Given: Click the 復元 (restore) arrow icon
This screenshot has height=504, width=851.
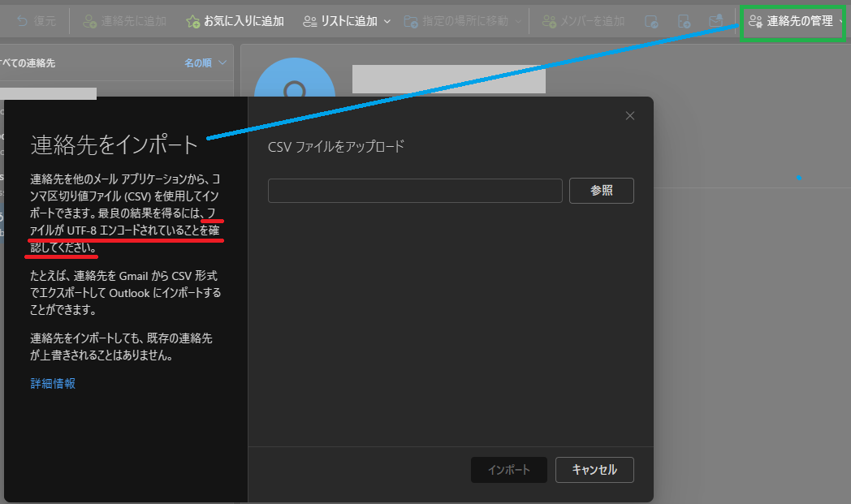Looking at the screenshot, I should coord(22,21).
